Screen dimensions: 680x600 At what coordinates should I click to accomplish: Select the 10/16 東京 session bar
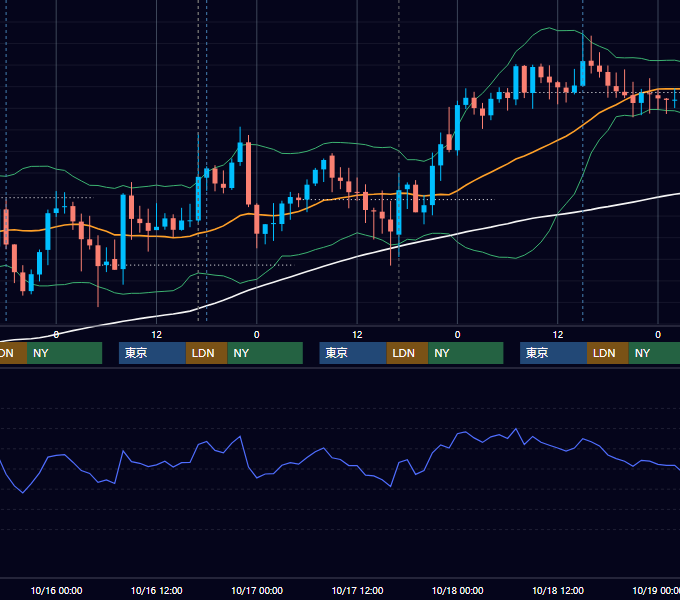point(152,353)
